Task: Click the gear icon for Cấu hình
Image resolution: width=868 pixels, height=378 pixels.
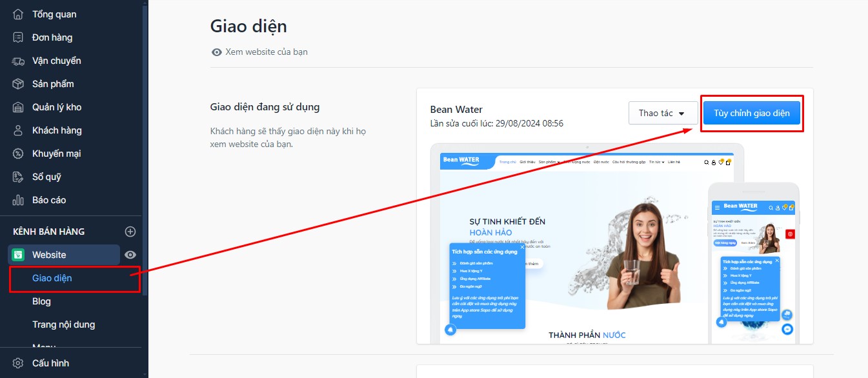Action: coord(18,363)
